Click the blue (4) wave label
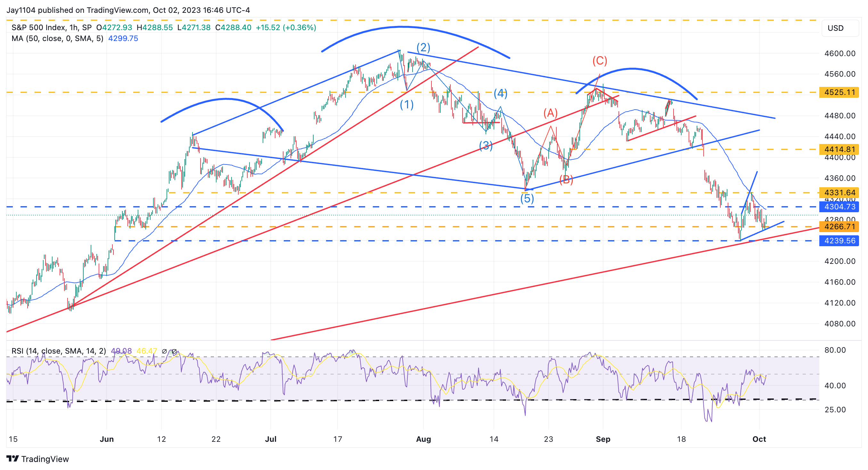868x470 pixels. [501, 93]
